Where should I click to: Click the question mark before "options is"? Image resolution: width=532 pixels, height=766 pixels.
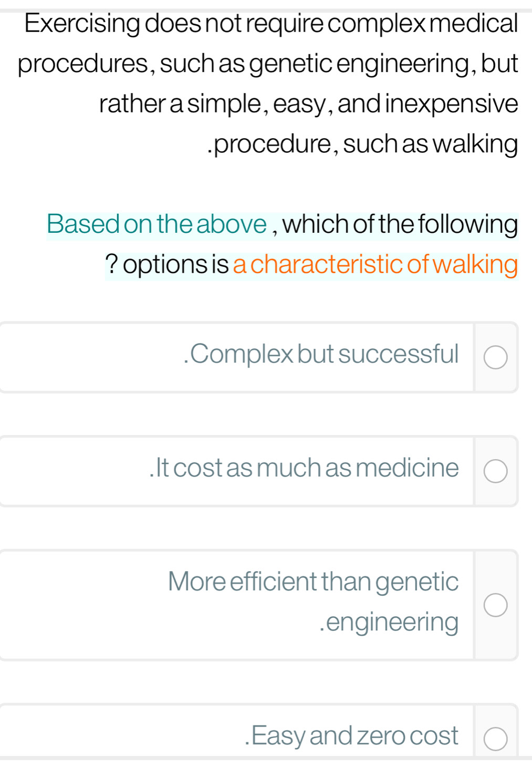tap(111, 264)
